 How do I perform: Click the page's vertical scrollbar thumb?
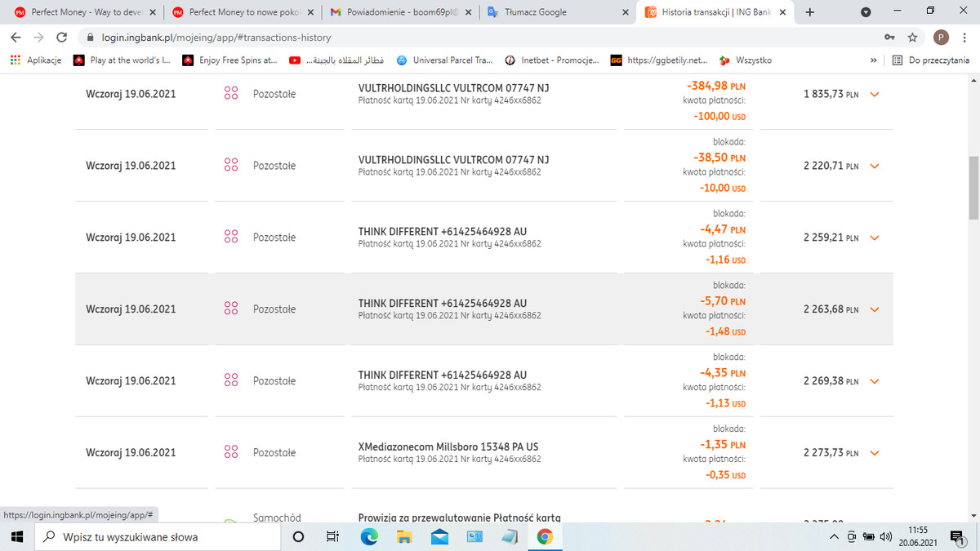[x=973, y=186]
